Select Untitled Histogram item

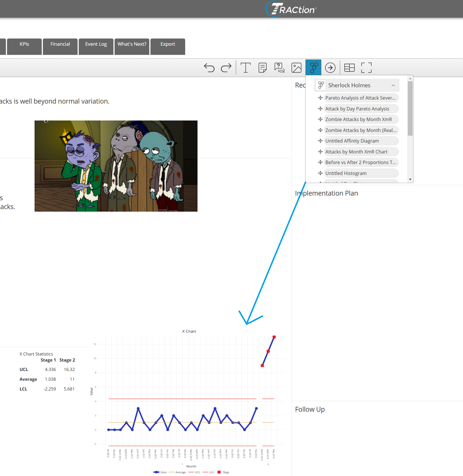(361, 173)
